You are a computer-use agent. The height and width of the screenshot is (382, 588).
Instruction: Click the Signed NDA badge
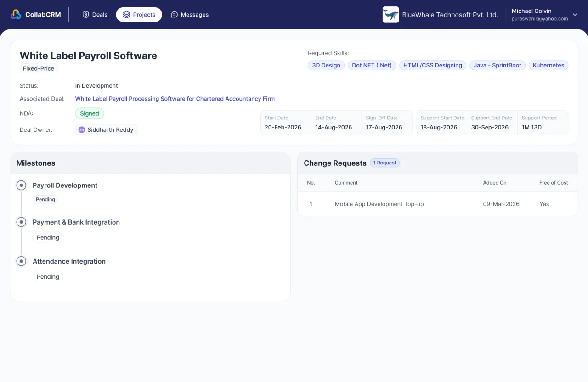[90, 113]
